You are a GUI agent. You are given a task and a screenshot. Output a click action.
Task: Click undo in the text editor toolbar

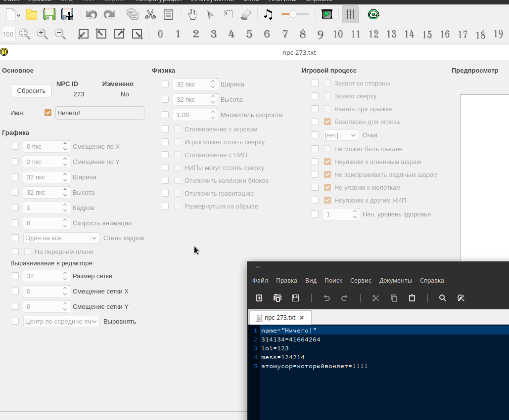(x=327, y=298)
